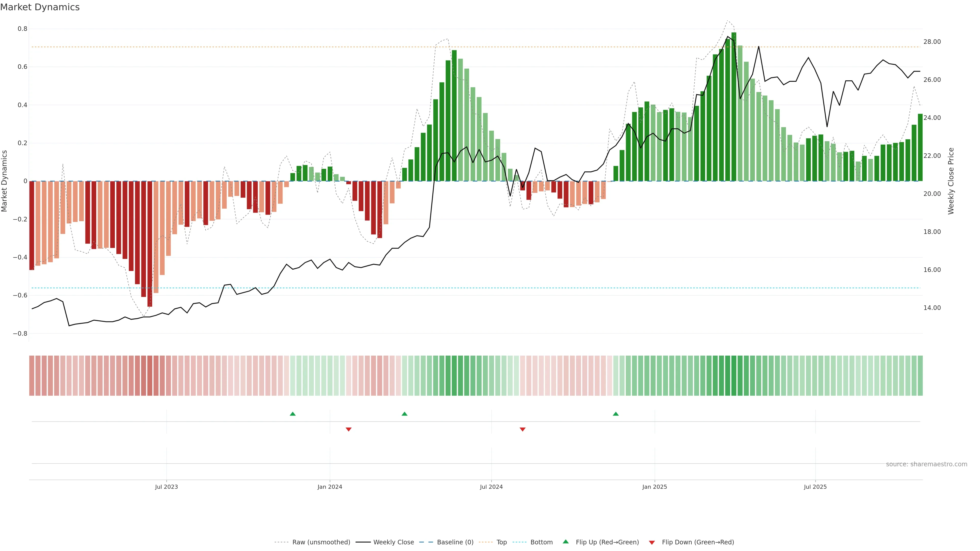The height and width of the screenshot is (551, 980).
Task: Click the 28.00 right axis tick label
Action: 932,42
